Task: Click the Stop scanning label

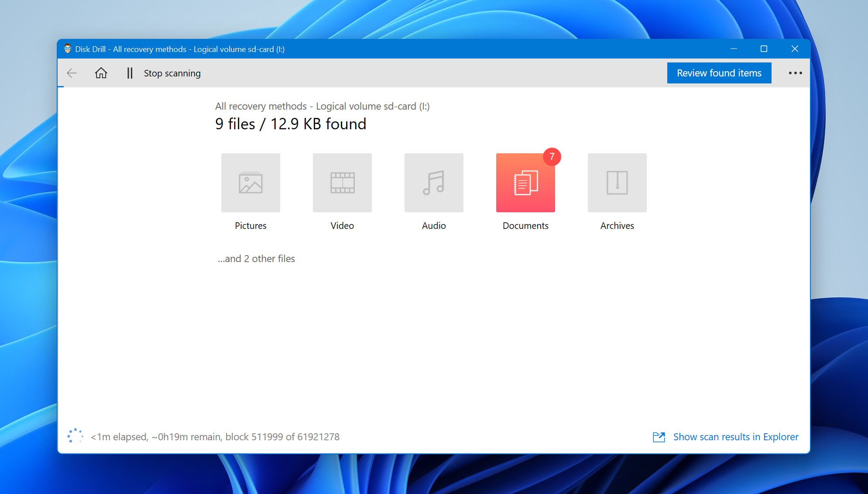Action: 172,73
